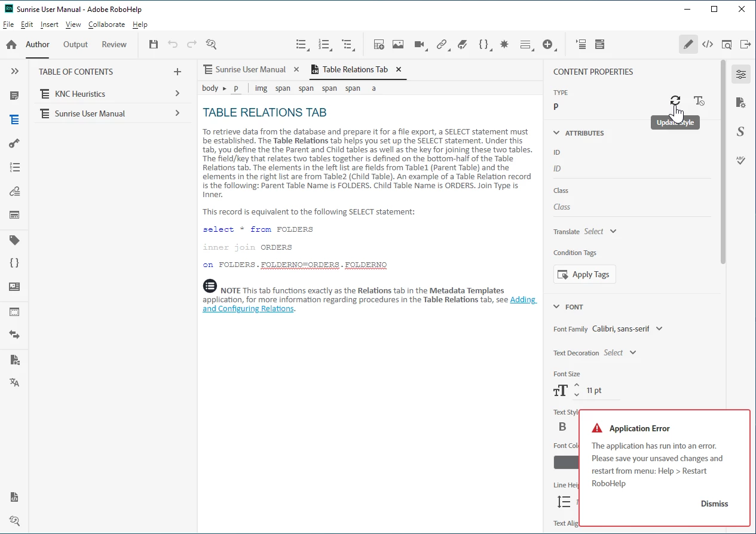
Task: Save all with the floppy disk icon
Action: 154,44
